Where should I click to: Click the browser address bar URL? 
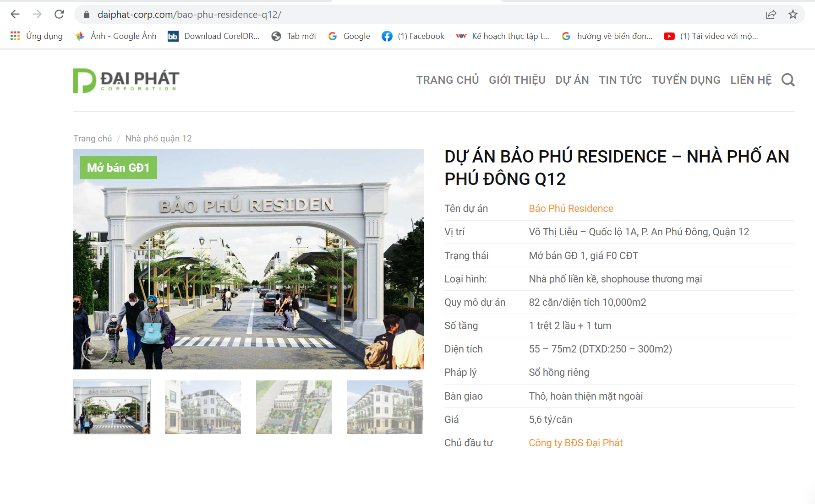189,15
